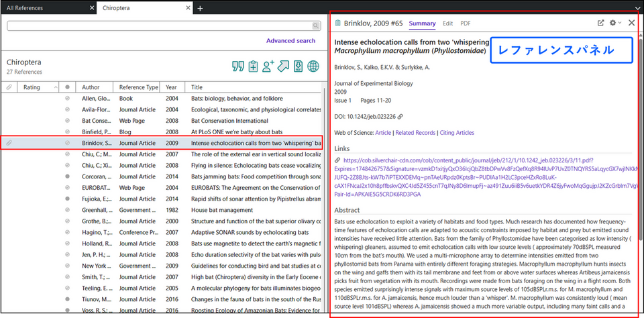The width and height of the screenshot is (644, 318).
Task: Close the Chiroptera tab
Action: pyautogui.click(x=188, y=8)
